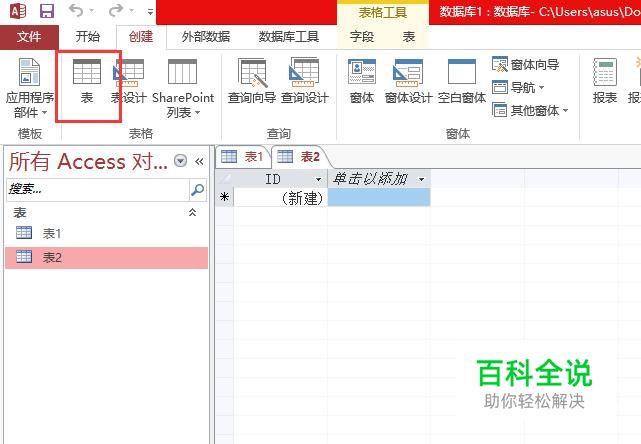Open the 单击以添加 column dropdown
Image resolution: width=641 pixels, height=444 pixels.
tap(421, 179)
